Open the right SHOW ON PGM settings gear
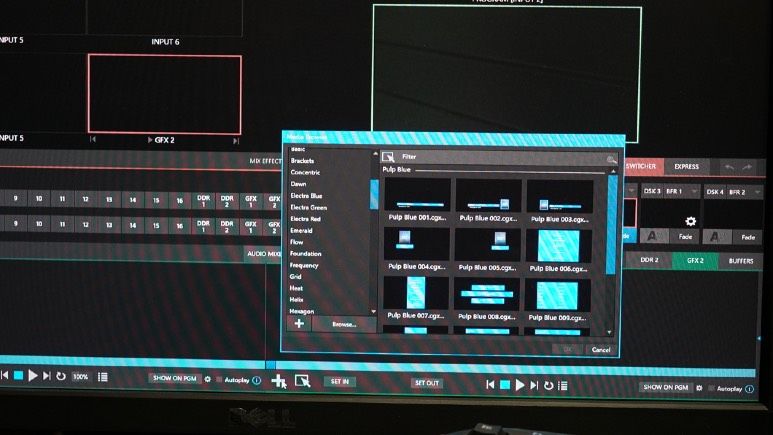This screenshot has height=435, width=773. pyautogui.click(x=699, y=388)
